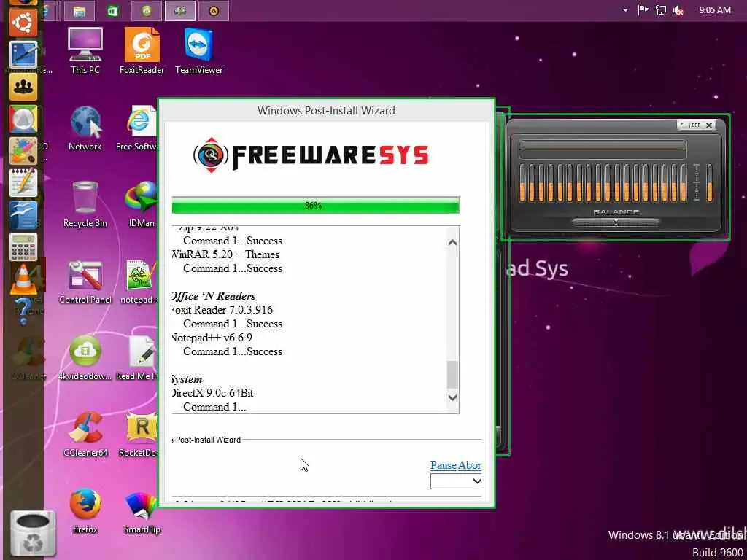747x560 pixels.
Task: Open File Explorer from the top taskbar
Action: [79, 11]
